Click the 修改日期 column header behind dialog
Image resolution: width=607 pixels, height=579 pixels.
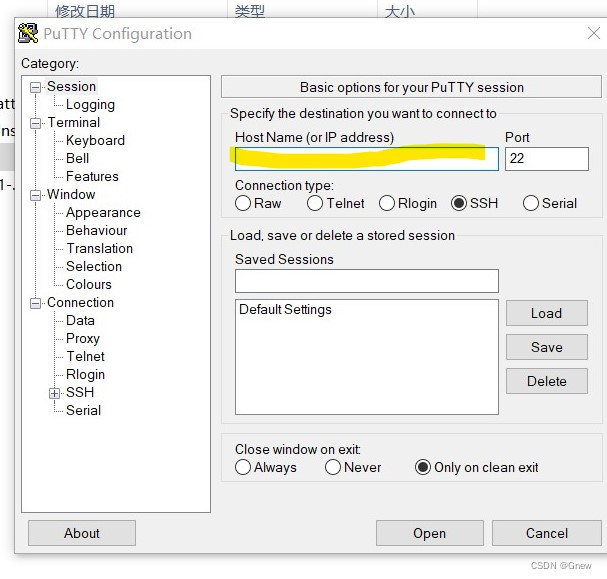coord(85,11)
